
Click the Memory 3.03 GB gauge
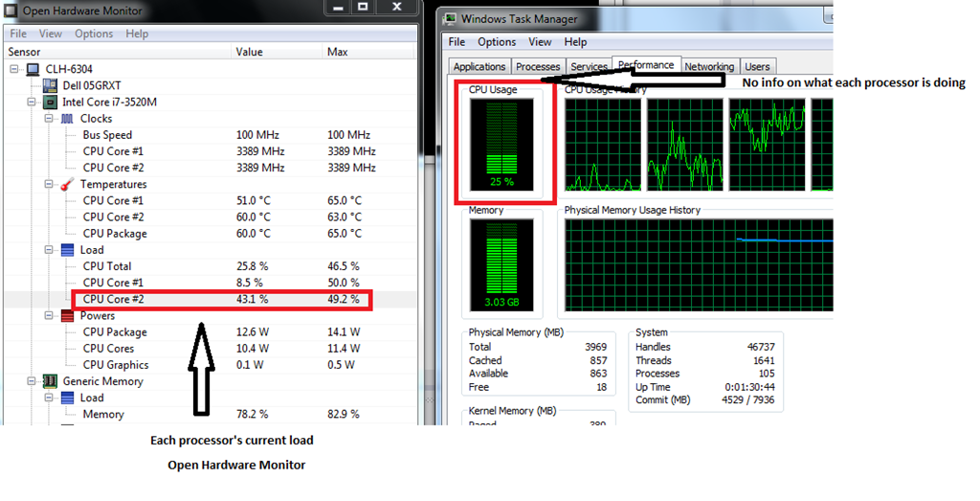pos(501,265)
